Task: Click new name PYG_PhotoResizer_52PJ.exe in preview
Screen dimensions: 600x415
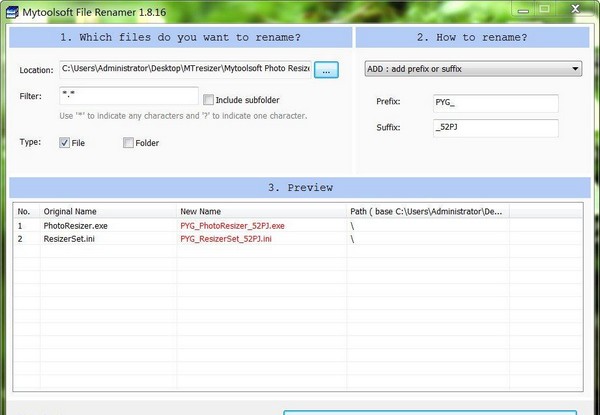Action: 232,226
